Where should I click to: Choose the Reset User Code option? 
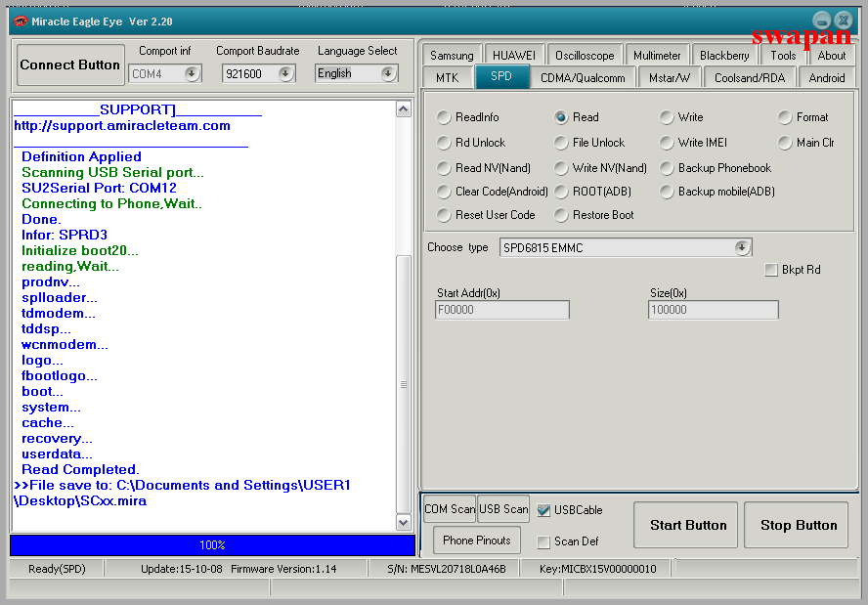pyautogui.click(x=444, y=215)
